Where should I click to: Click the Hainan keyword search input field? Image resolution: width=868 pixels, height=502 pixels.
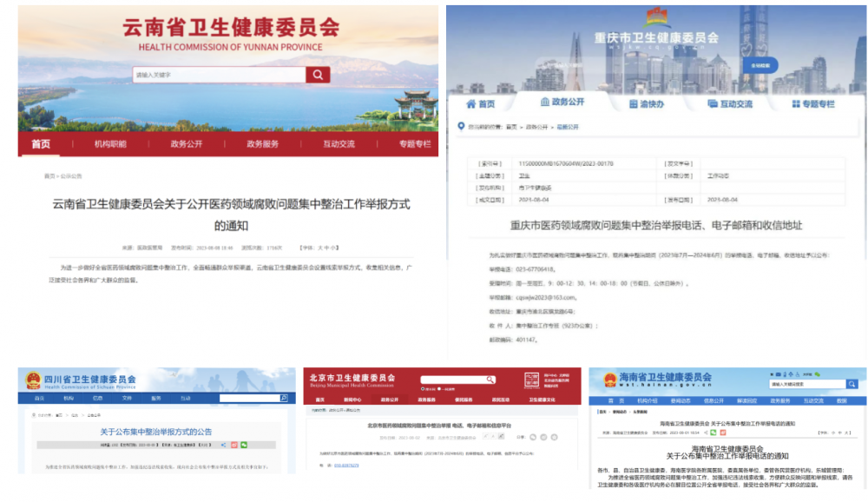[x=807, y=384]
